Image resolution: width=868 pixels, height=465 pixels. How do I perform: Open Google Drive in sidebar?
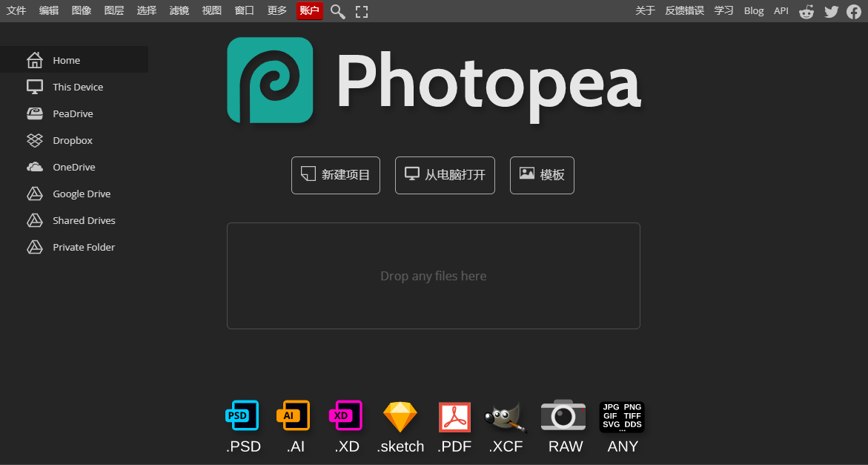pos(74,194)
